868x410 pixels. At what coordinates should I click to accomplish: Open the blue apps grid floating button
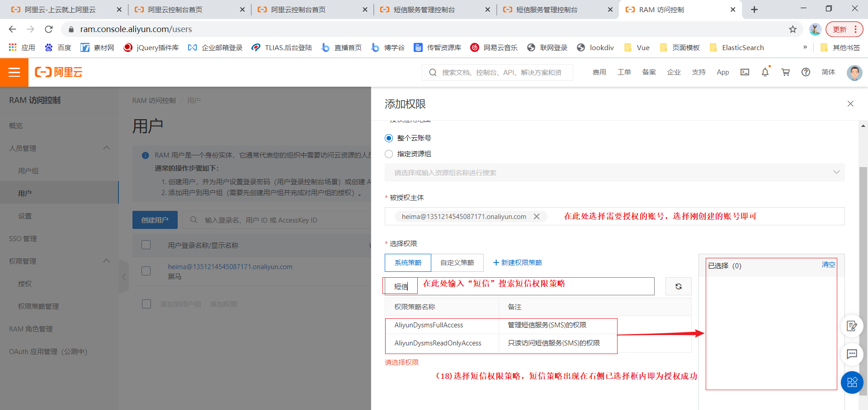[x=852, y=382]
